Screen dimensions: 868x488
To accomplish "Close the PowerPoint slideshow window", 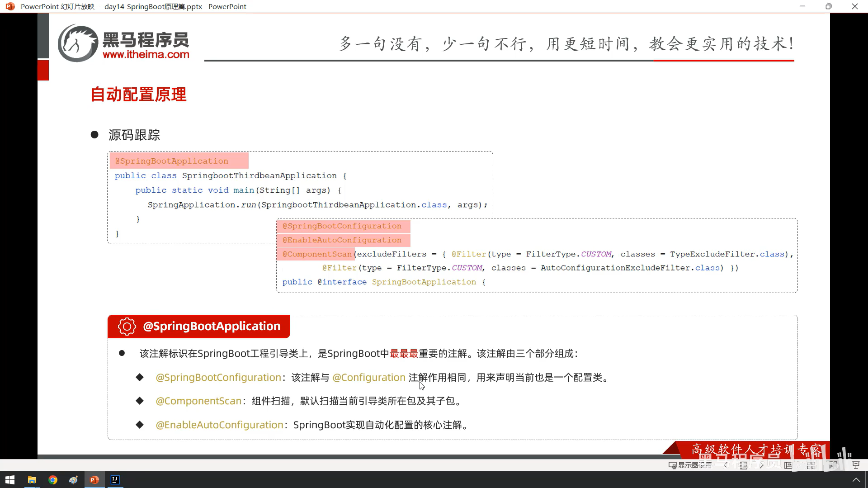I will pos(854,6).
